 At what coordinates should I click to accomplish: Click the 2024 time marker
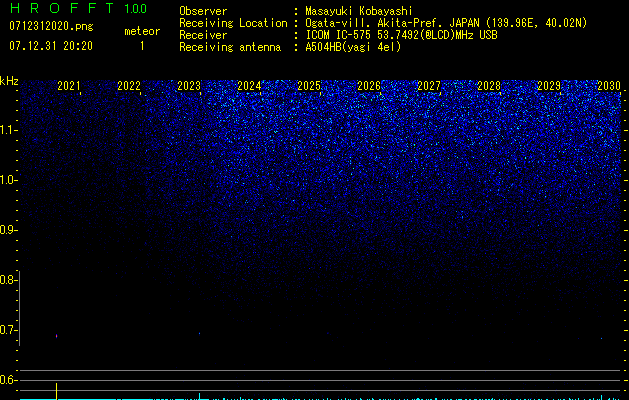(249, 86)
